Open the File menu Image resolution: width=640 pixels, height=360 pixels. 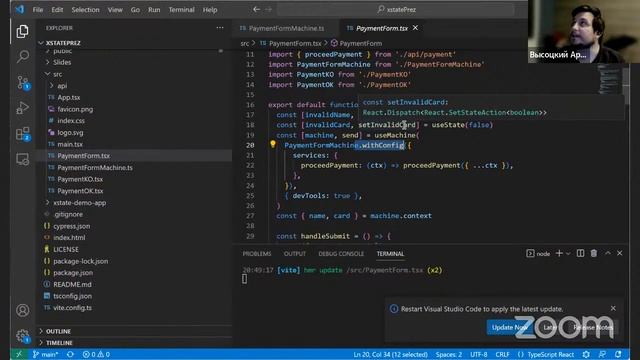(x=38, y=9)
